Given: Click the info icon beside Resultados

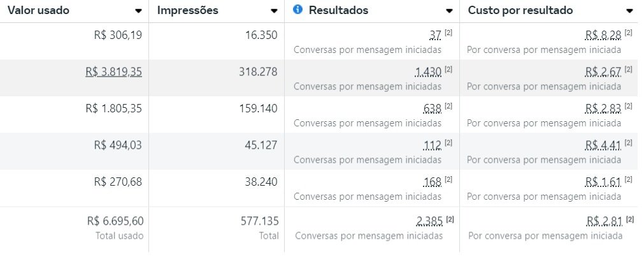Looking at the screenshot, I should click(x=297, y=10).
